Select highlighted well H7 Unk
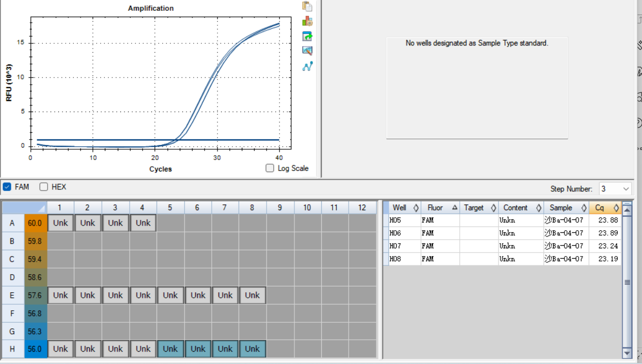This screenshot has height=364, width=642. [x=225, y=349]
